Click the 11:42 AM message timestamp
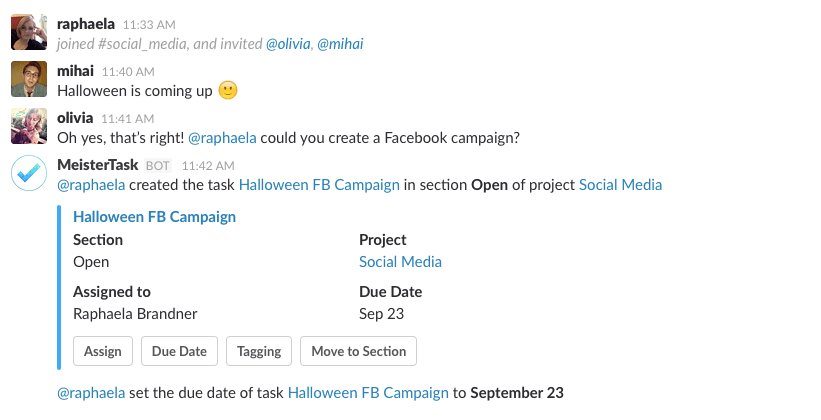821x420 pixels. [x=207, y=166]
